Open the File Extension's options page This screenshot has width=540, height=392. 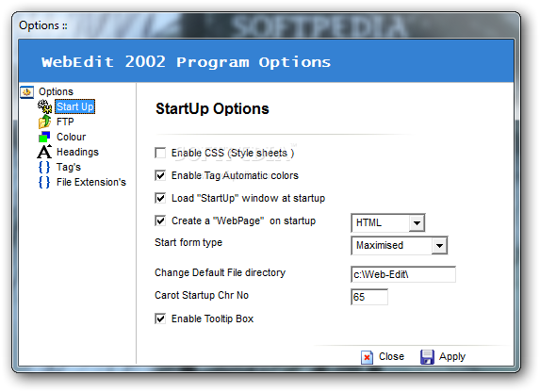91,182
